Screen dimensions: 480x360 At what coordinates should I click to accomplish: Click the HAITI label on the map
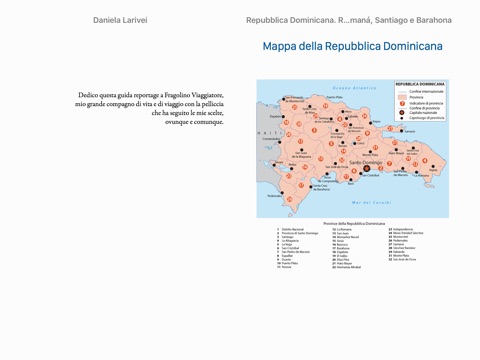[x=269, y=133]
